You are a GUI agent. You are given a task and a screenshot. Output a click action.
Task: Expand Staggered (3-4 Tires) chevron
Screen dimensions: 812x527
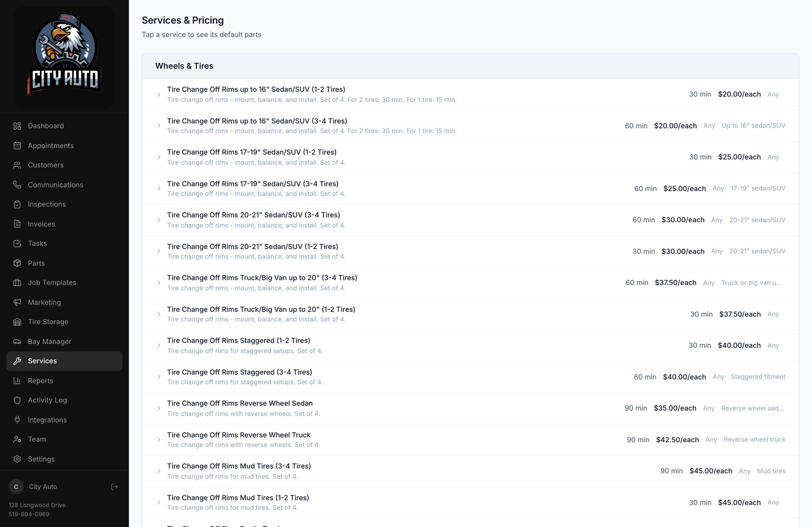pyautogui.click(x=159, y=377)
